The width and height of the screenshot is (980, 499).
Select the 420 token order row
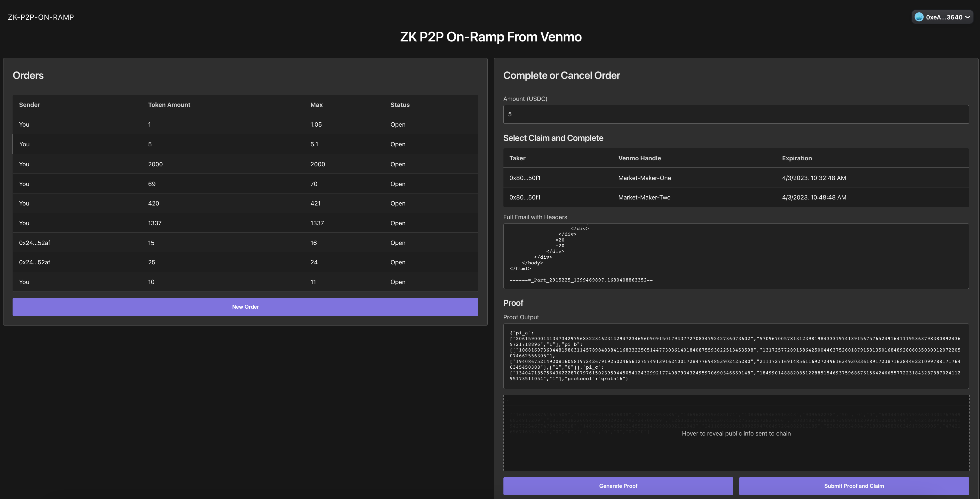point(245,203)
